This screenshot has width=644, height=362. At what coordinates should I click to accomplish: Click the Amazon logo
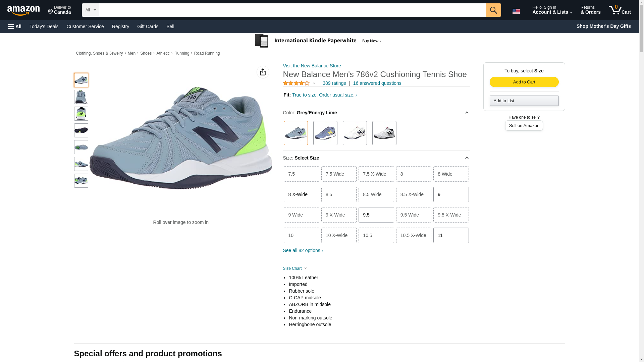tap(23, 10)
